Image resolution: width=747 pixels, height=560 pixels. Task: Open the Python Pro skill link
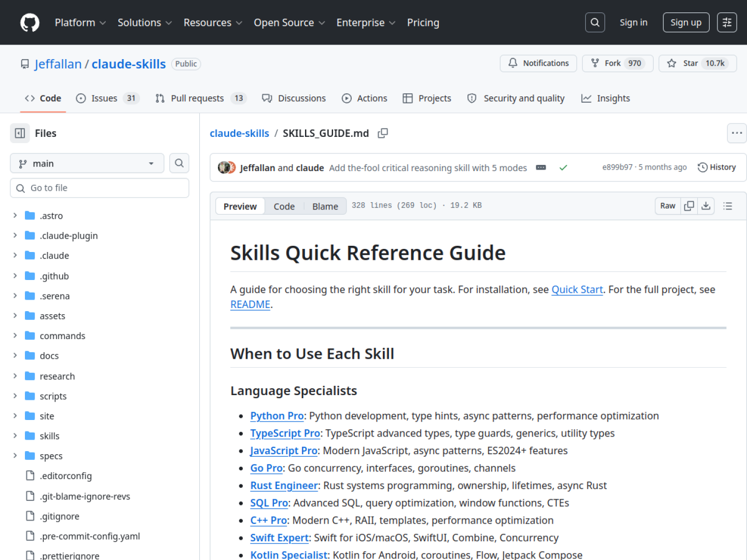[x=277, y=416]
